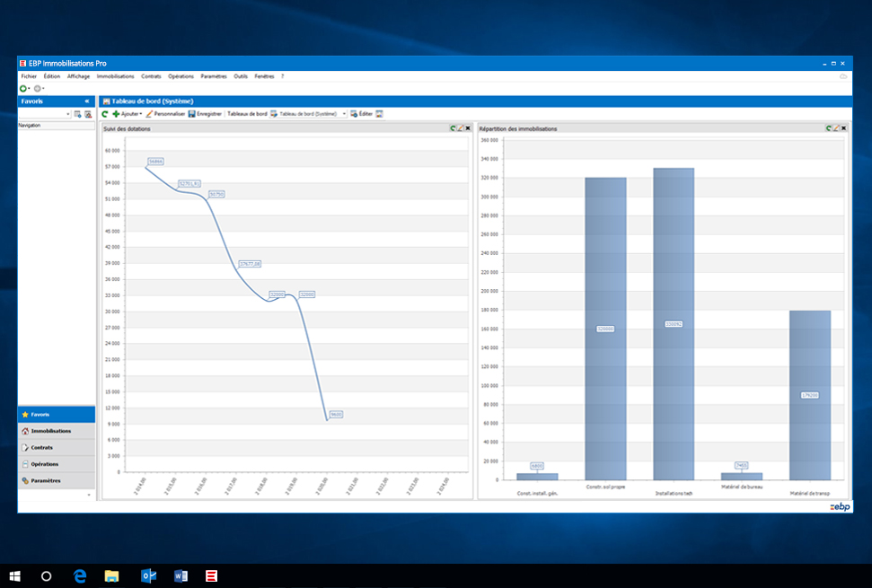Click the Éditer button
The image size is (872, 588).
click(361, 114)
